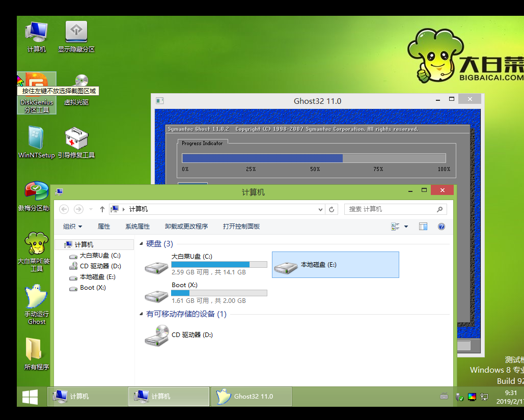Select the 本地磁盘 (E:) drive tile
Viewport: 524px width, 420px height.
coord(336,265)
